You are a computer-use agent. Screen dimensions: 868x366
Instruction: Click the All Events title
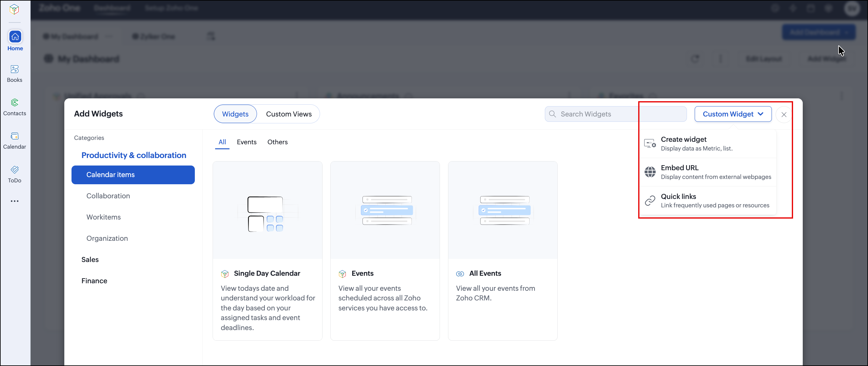pos(485,273)
